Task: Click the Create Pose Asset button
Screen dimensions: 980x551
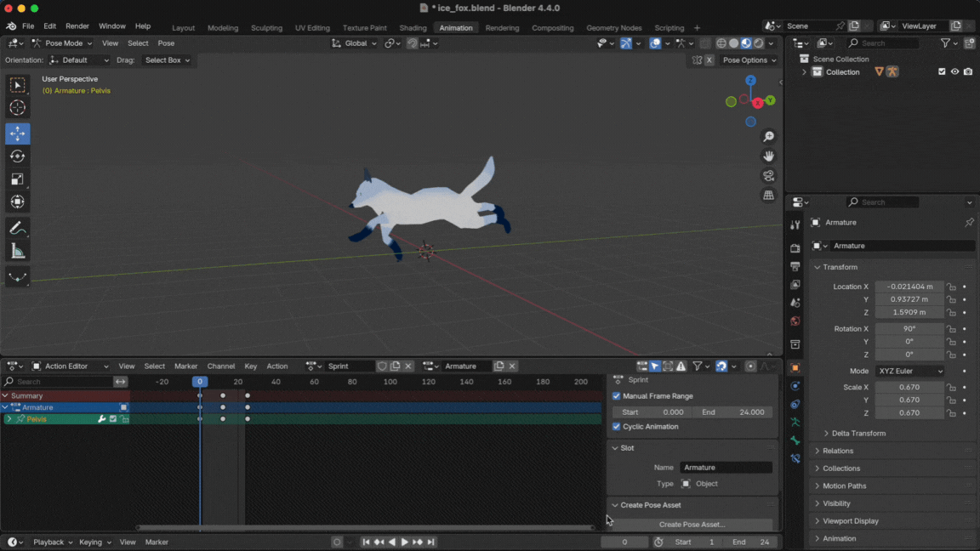Action: [692, 524]
